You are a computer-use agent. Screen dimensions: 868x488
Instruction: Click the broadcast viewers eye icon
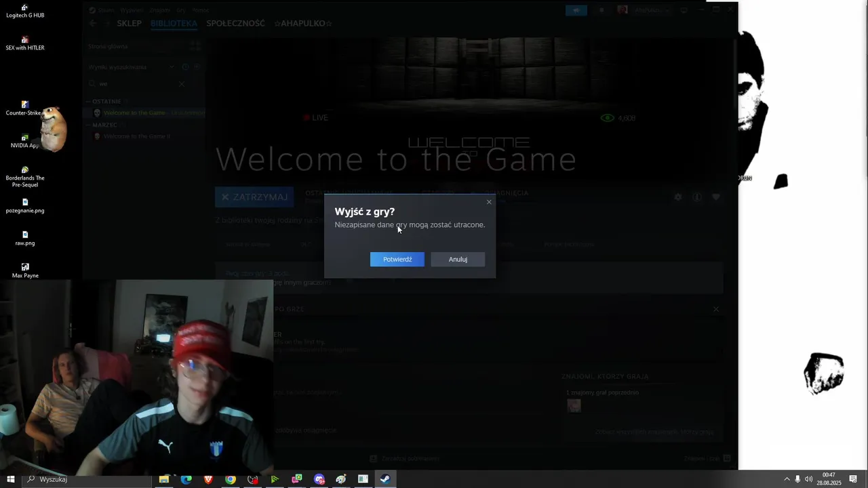point(607,118)
